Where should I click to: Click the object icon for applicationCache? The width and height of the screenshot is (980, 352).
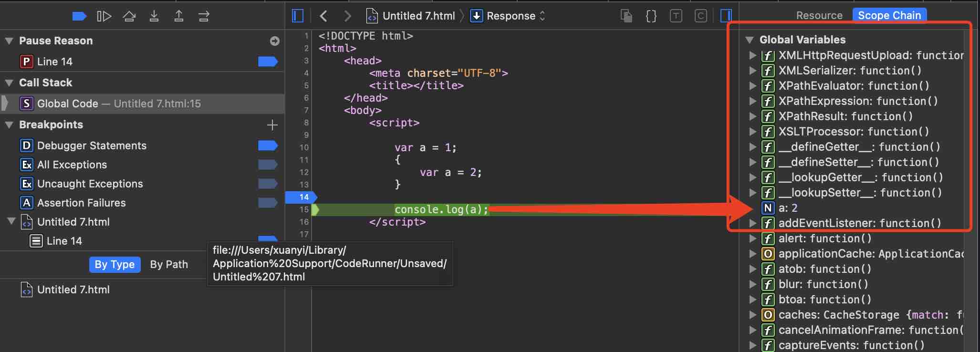pos(768,254)
